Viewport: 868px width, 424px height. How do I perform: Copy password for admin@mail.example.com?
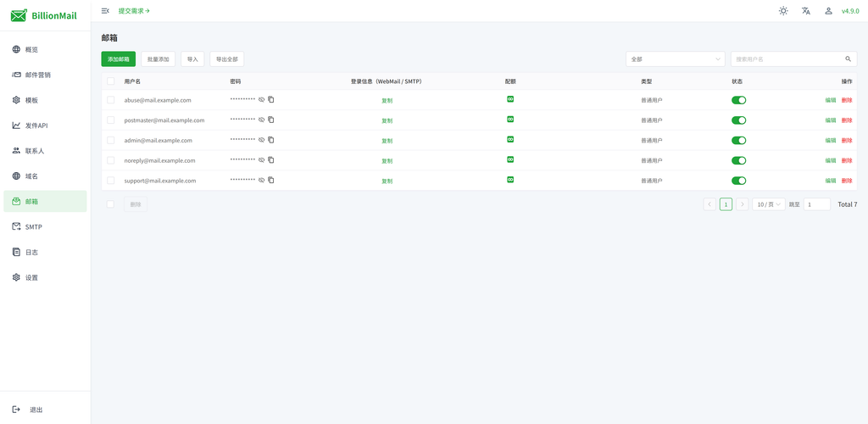click(x=270, y=139)
